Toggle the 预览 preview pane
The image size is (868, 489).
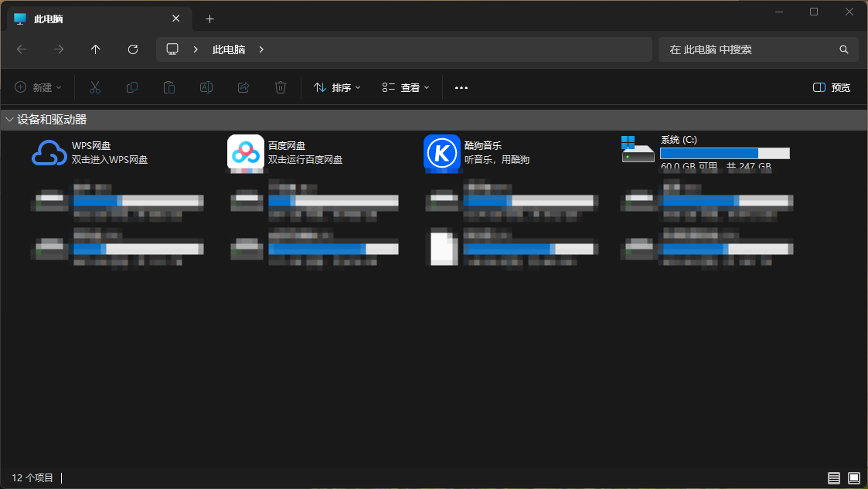(x=832, y=88)
